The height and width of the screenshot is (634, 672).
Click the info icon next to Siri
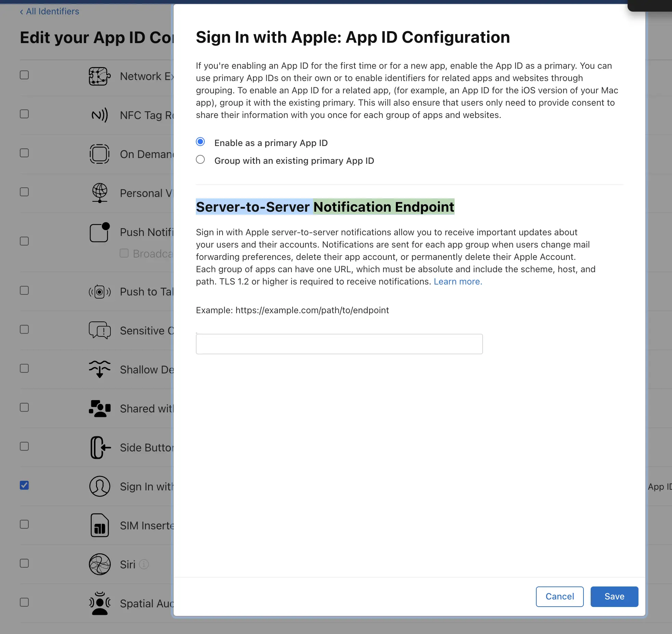click(144, 564)
